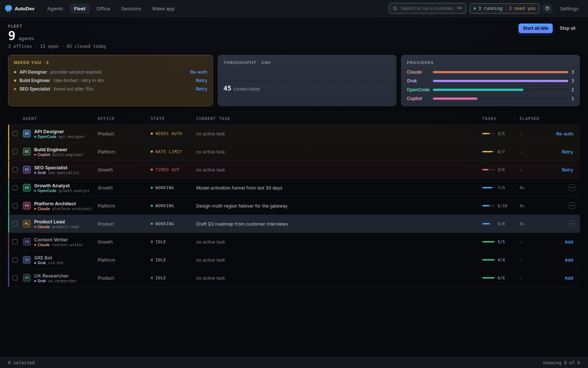
Task: Switch to the Fleet tab
Action: (x=79, y=8)
